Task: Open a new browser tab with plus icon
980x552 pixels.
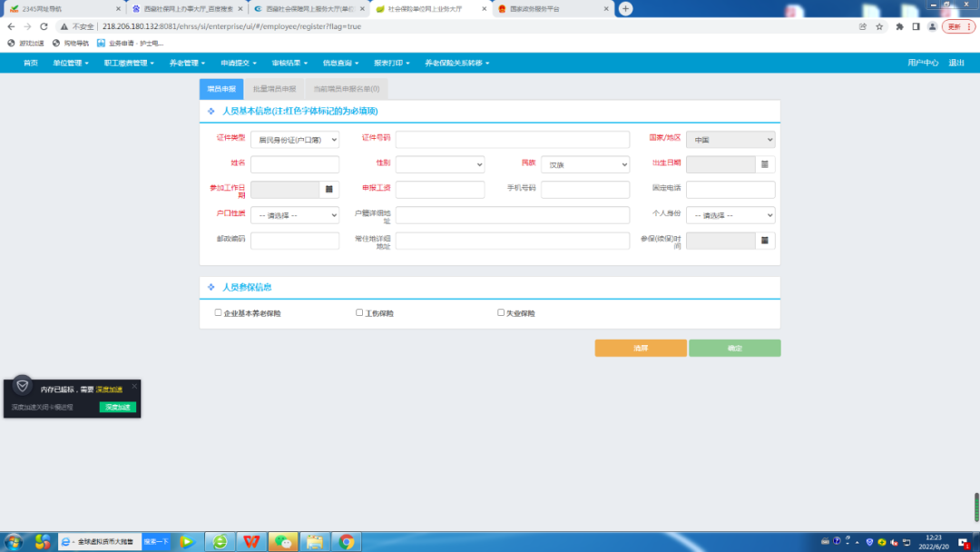Action: pyautogui.click(x=625, y=9)
